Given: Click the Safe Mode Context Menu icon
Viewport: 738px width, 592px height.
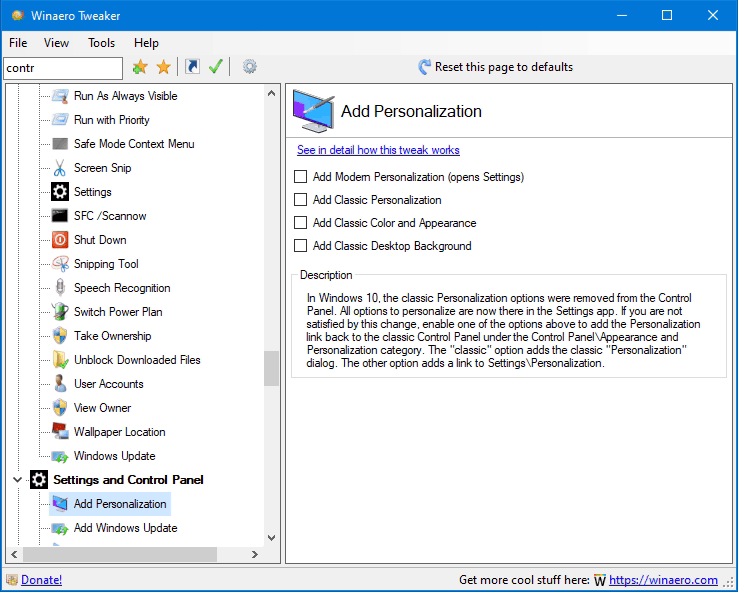Looking at the screenshot, I should (60, 144).
